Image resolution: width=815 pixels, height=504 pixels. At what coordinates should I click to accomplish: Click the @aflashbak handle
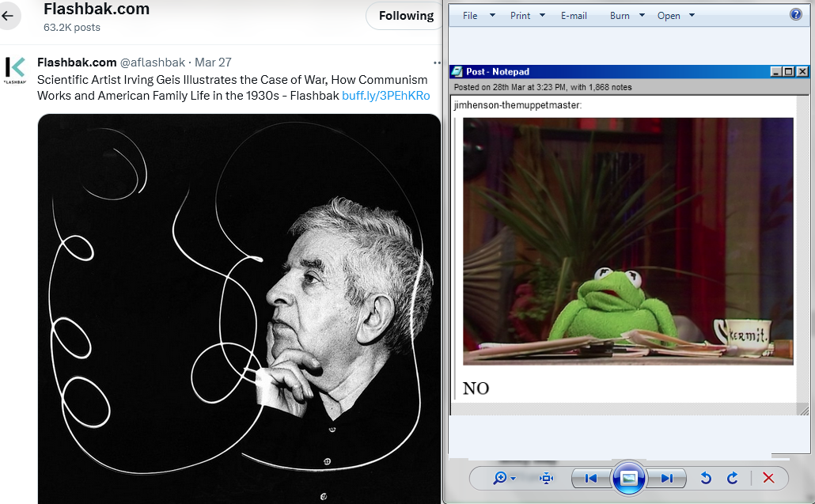click(x=153, y=63)
